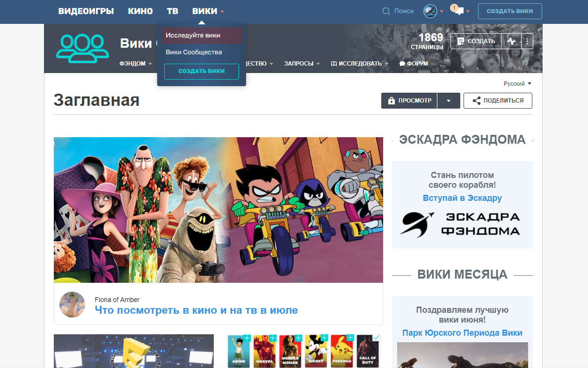Image resolution: width=588 pixels, height=368 pixels.
Task: Click plus on the Pokemon card
Action: click(x=350, y=338)
